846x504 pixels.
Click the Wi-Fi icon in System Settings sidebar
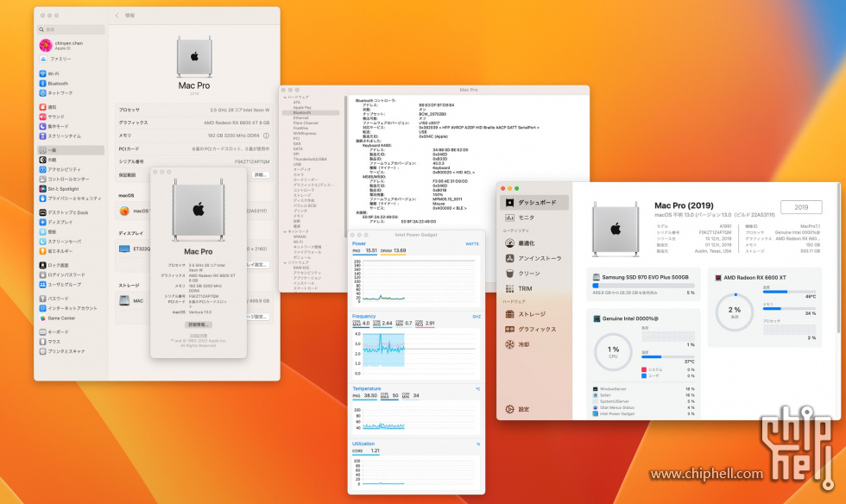tap(42, 73)
